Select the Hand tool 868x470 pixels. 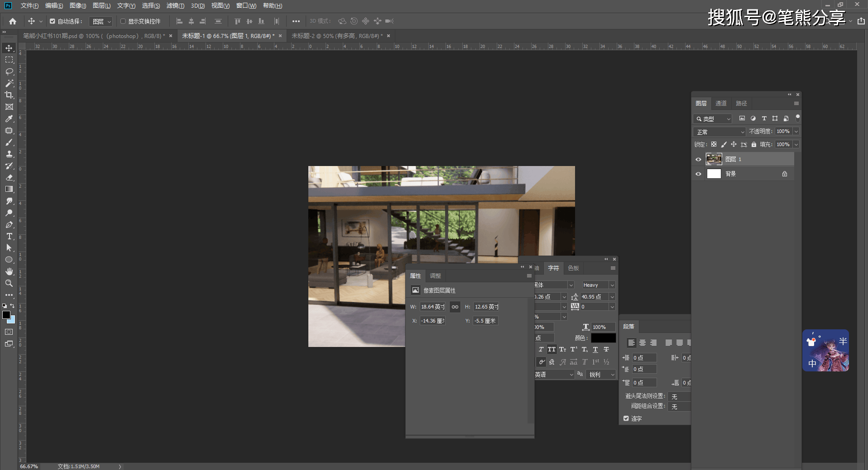9,271
